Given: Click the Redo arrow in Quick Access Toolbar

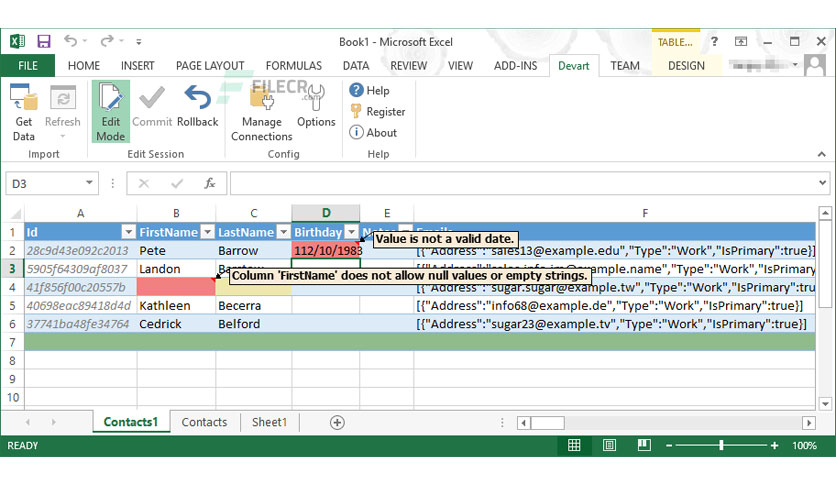Looking at the screenshot, I should 107,41.
